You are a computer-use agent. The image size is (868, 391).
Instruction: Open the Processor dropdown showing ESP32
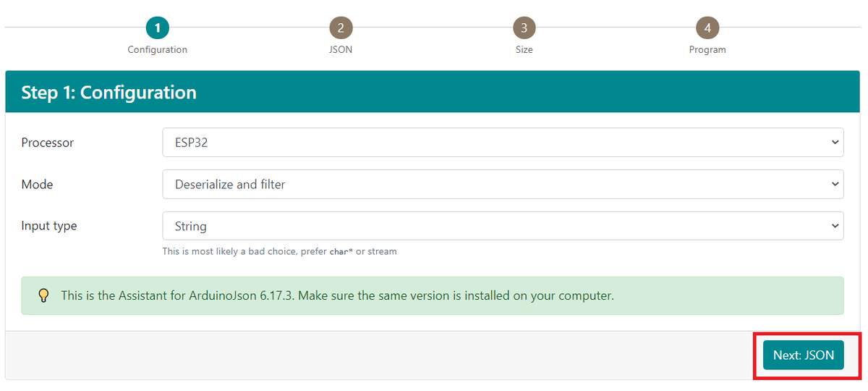tap(503, 143)
